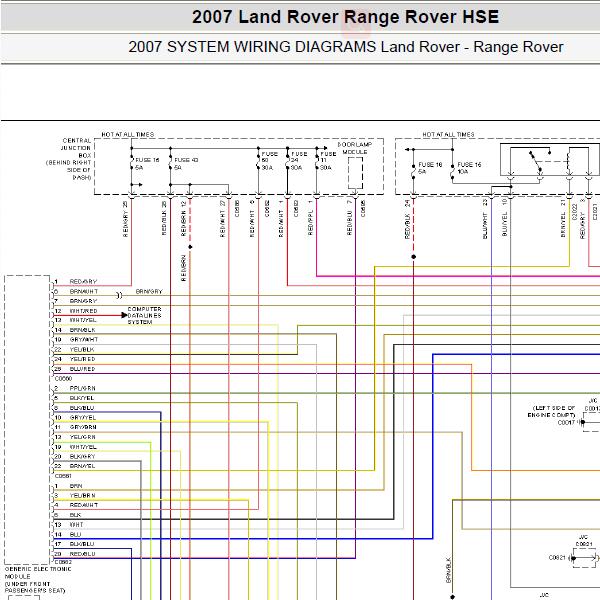Select the "DOORLAMP MODULE" label
This screenshot has height=600, width=600.
coord(355,148)
